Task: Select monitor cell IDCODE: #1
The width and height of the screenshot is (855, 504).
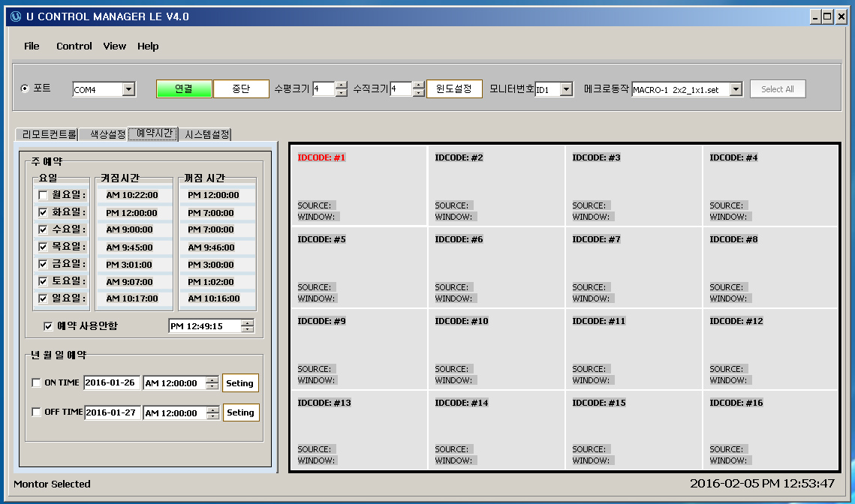Action: pyautogui.click(x=360, y=185)
